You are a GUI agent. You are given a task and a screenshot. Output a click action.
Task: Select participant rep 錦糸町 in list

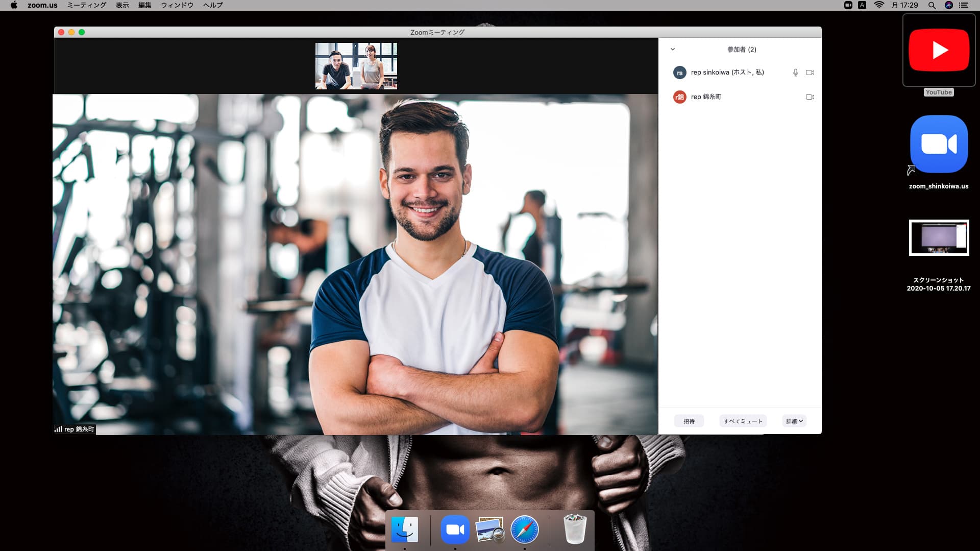click(740, 97)
